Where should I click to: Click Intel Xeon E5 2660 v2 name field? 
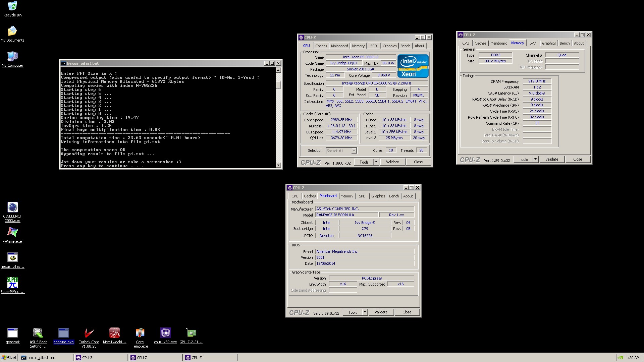coord(361,57)
